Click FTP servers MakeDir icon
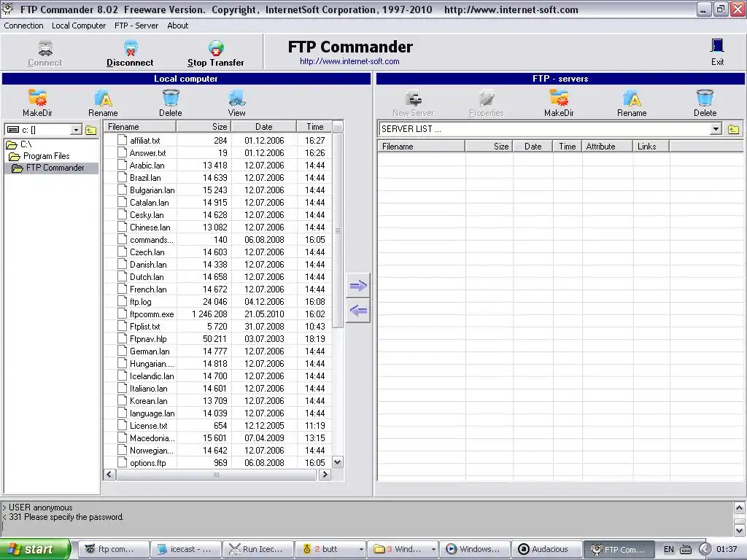Viewport: 747px width, 560px height. pos(559,98)
